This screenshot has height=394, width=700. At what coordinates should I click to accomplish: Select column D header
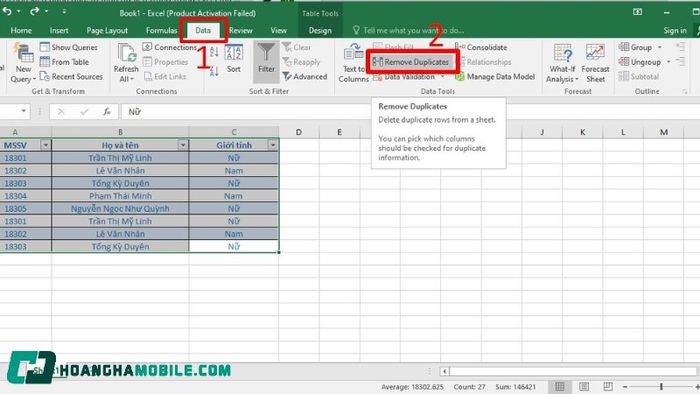[x=299, y=132]
